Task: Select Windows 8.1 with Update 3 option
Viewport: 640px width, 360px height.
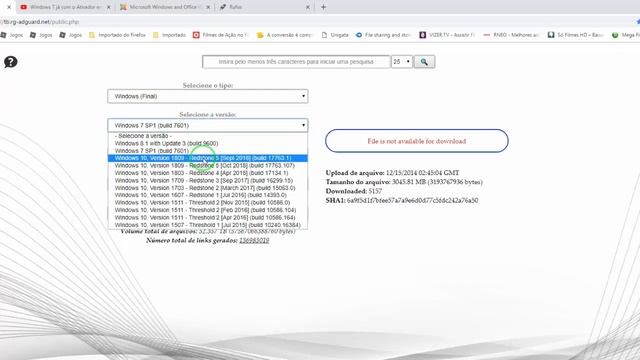Action: point(208,143)
